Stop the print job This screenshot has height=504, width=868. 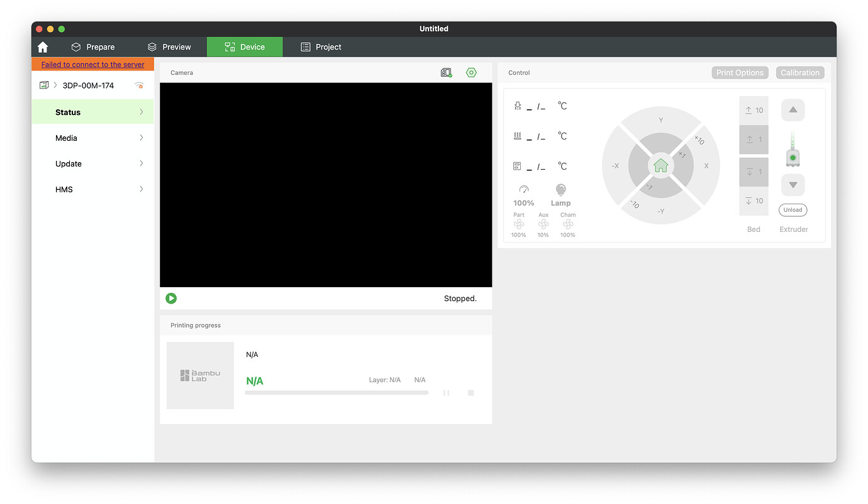pos(470,393)
